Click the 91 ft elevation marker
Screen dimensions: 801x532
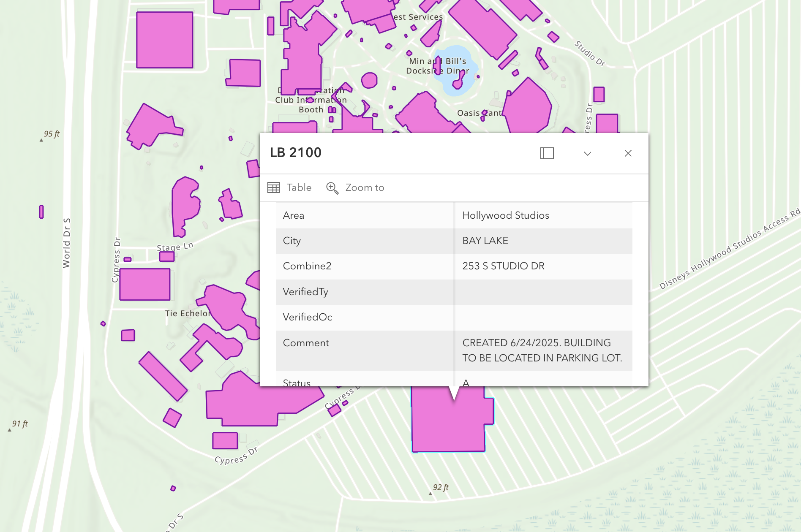[19, 424]
